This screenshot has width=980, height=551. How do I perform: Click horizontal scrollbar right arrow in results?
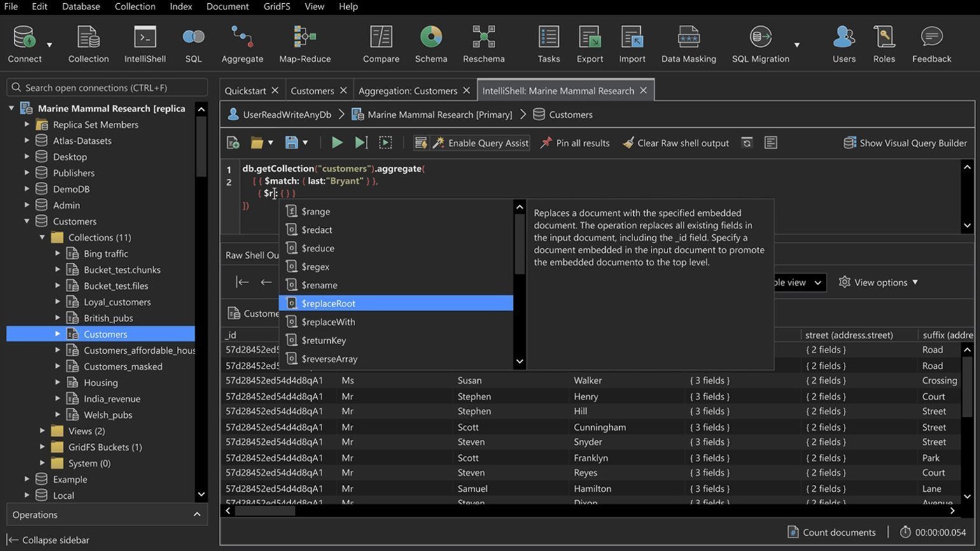952,510
